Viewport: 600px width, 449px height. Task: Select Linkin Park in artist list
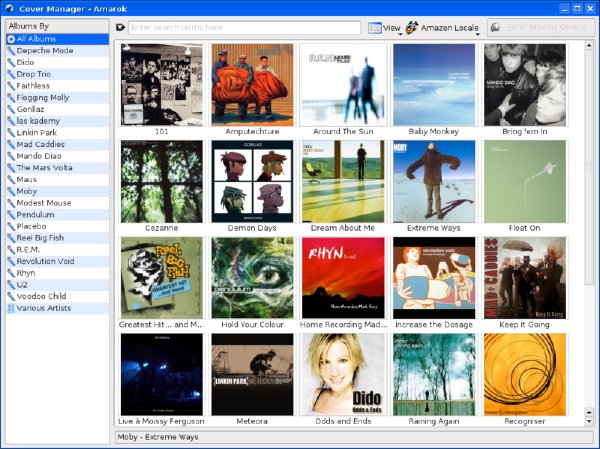tap(57, 132)
